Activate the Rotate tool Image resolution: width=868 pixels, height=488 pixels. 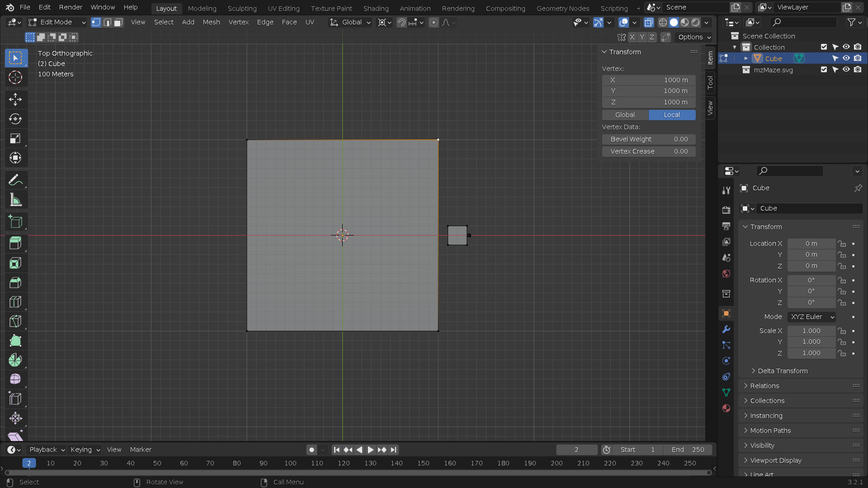(x=15, y=119)
